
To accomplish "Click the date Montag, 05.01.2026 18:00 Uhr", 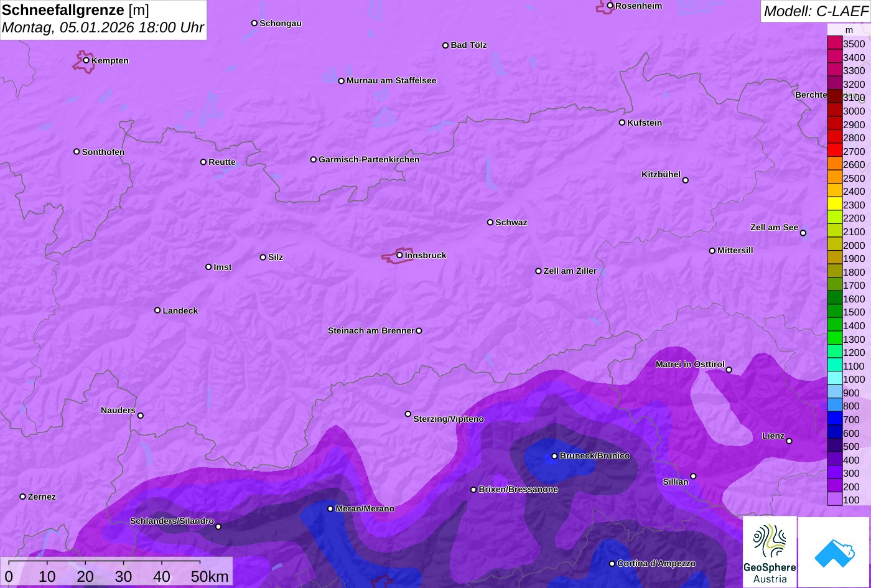I will point(103,28).
